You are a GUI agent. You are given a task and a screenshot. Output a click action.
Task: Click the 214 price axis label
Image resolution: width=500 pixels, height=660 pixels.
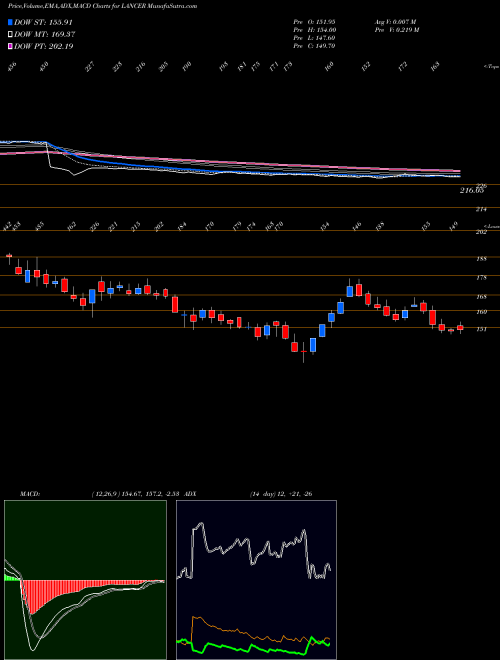[481, 209]
